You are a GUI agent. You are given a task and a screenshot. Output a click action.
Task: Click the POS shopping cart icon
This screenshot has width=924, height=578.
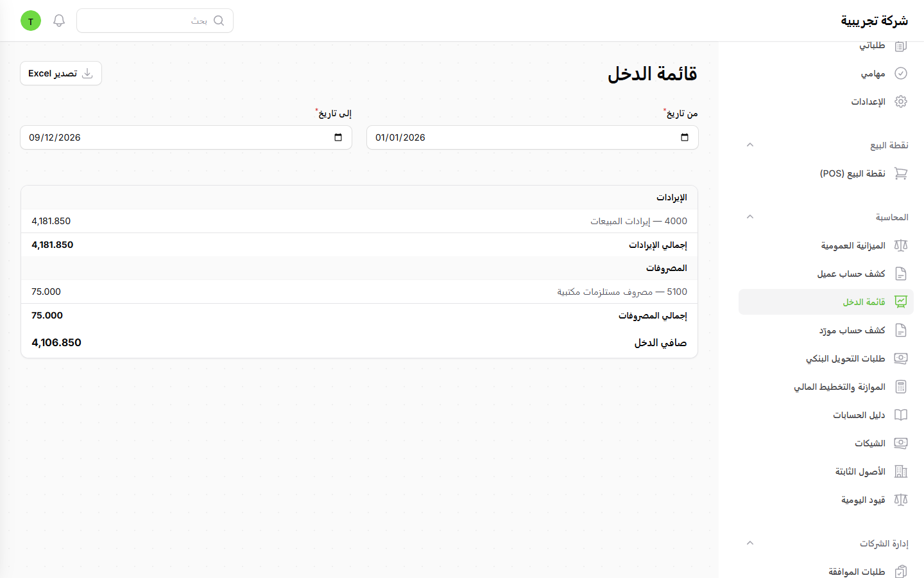point(901,173)
